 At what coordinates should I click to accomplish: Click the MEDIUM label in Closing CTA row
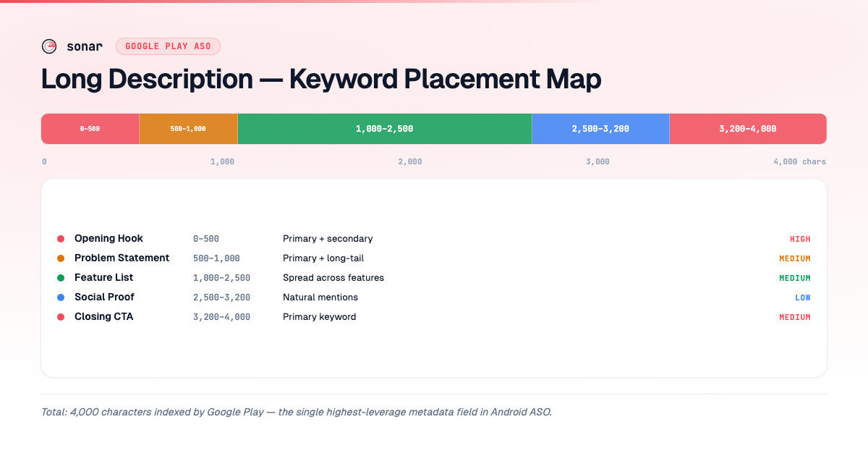(795, 317)
